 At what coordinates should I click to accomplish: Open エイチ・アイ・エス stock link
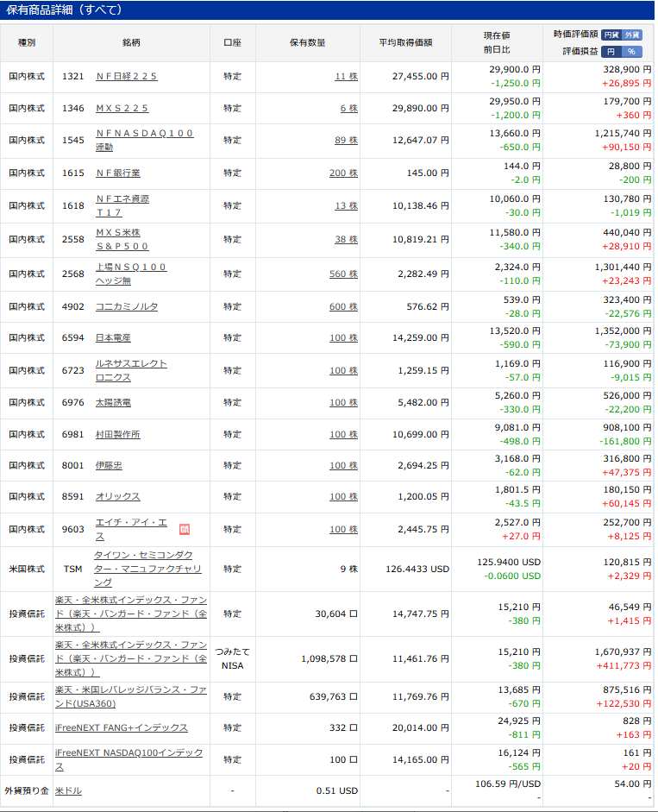(131, 529)
